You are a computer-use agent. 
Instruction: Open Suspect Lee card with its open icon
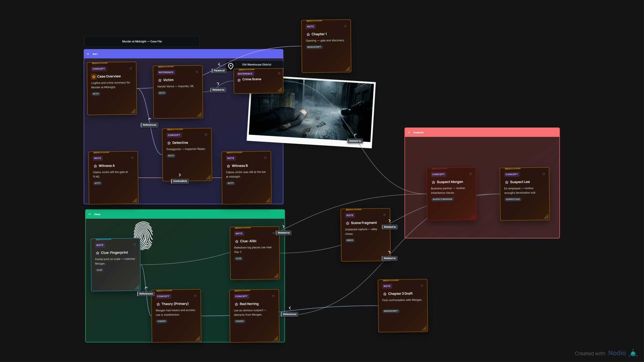[x=544, y=174]
